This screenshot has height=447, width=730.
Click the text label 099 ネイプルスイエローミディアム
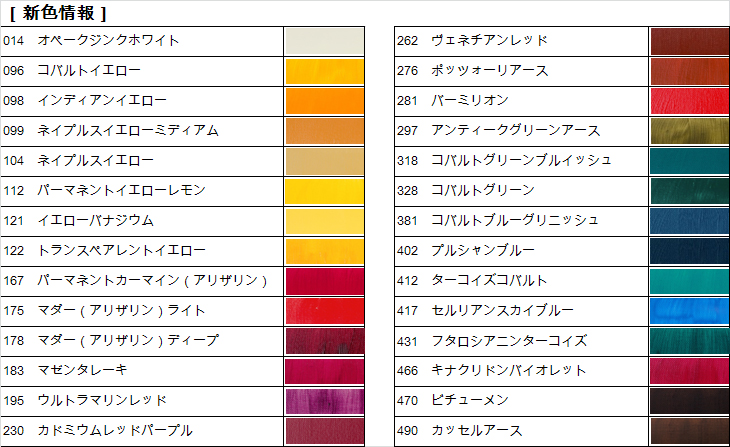click(x=111, y=130)
